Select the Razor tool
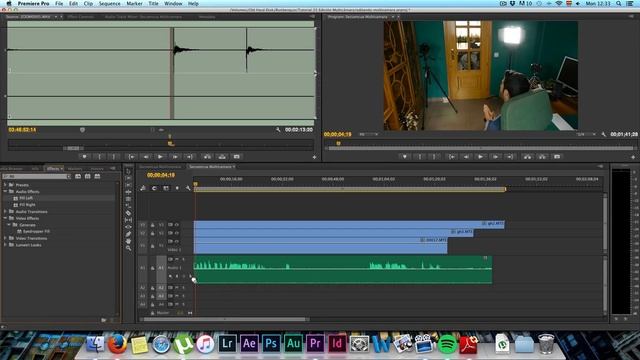Screen dimensions: 640x360 (x=129, y=213)
